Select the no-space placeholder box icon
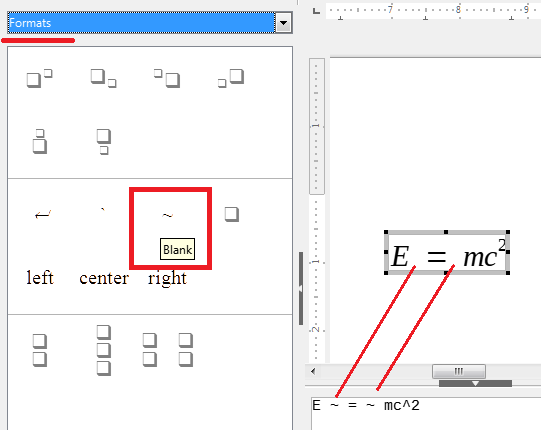Screen dimensions: 541x430 point(232,214)
